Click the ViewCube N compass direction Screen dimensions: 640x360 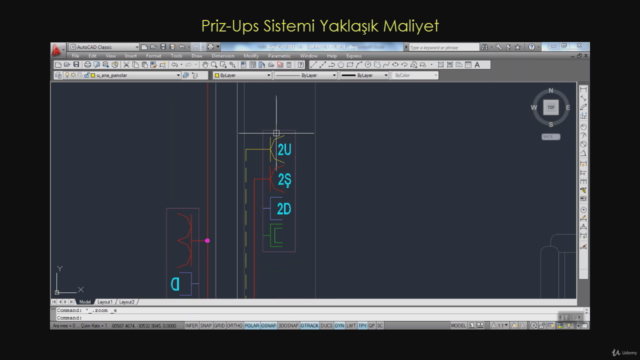551,91
